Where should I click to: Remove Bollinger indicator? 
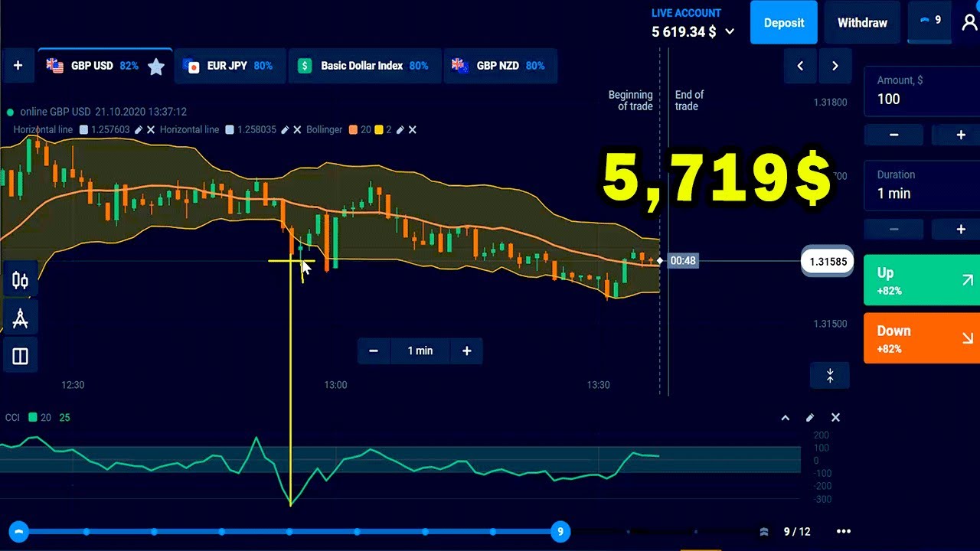[x=412, y=130]
